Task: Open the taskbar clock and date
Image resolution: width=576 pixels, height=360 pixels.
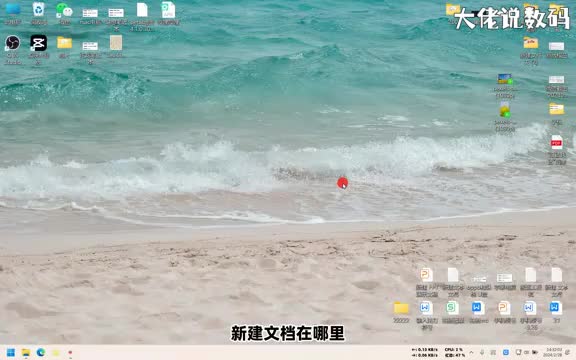Action: click(552, 353)
